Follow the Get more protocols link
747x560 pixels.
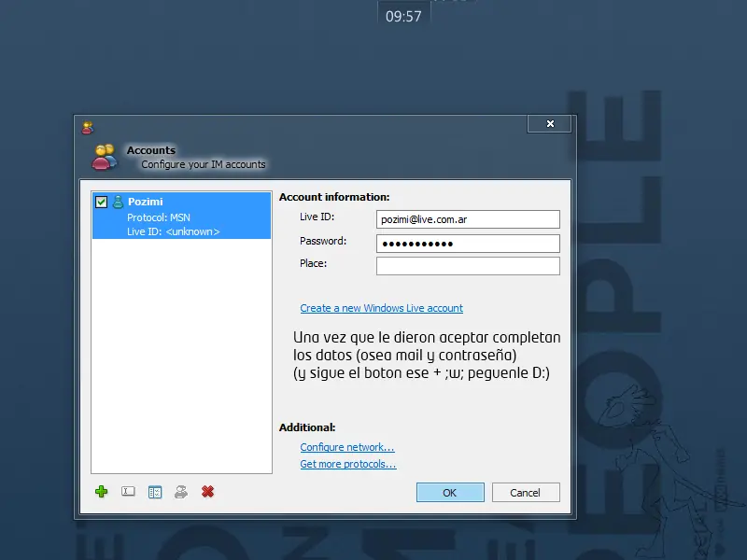[348, 464]
